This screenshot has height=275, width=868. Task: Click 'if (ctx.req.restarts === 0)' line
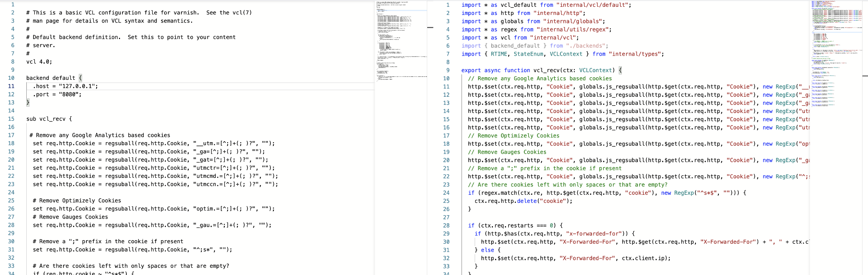[x=515, y=225]
